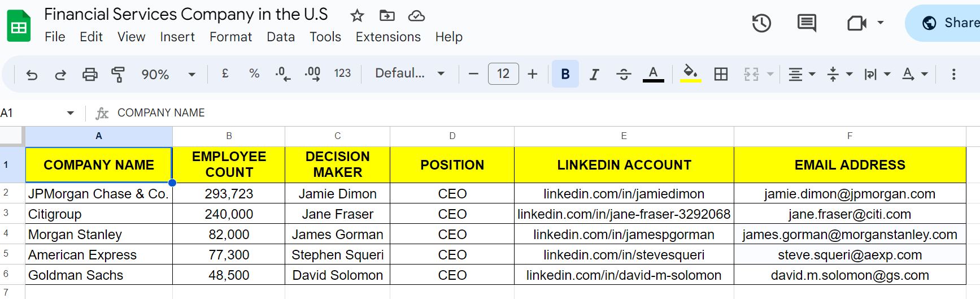This screenshot has height=299, width=980.
Task: Open the Default font dropdown
Action: pyautogui.click(x=410, y=73)
